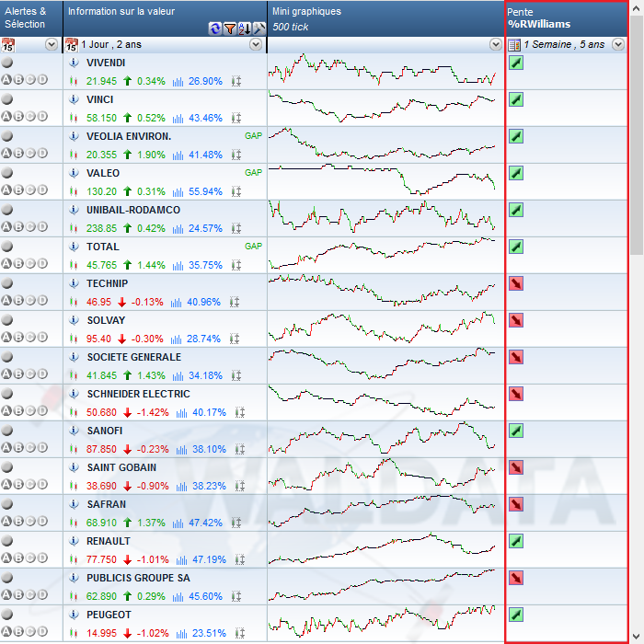Screen dimensions: 644x644
Task: Toggle selection C for SOLVAY
Action: pos(30,337)
